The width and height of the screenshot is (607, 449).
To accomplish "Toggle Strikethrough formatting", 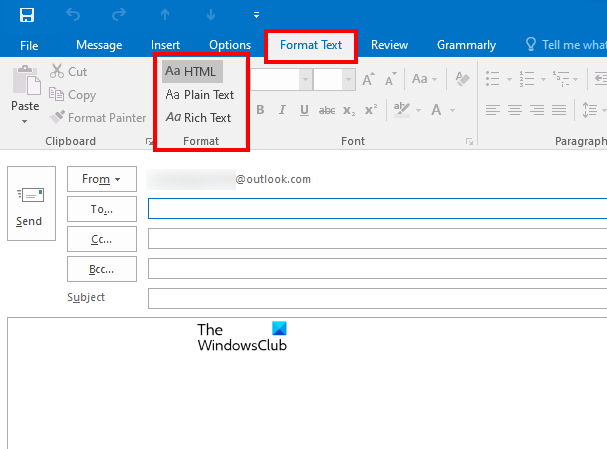I will [327, 111].
